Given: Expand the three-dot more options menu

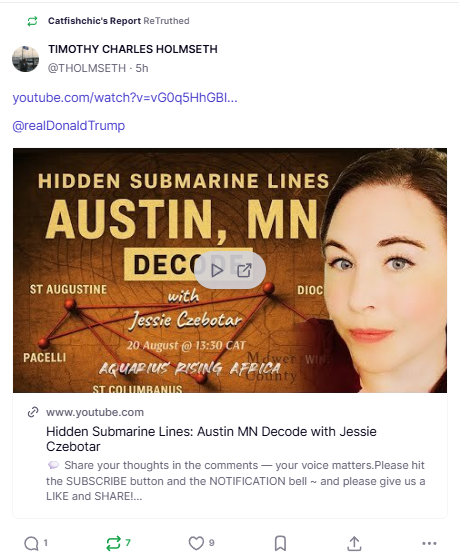Looking at the screenshot, I should (429, 543).
